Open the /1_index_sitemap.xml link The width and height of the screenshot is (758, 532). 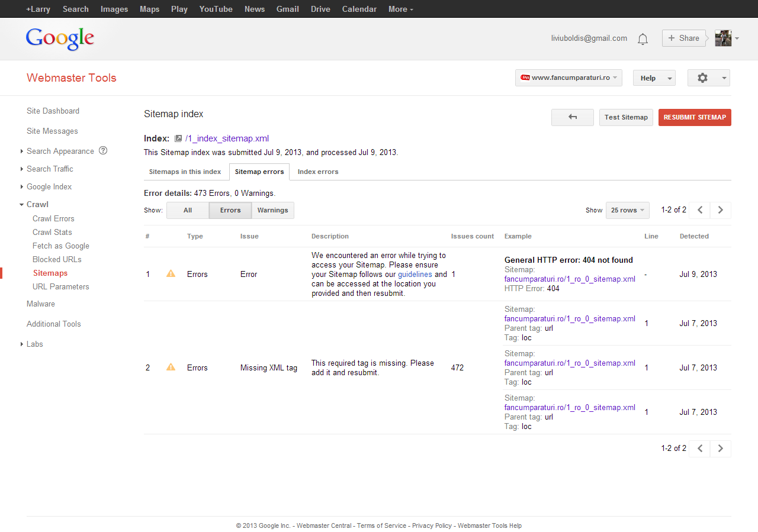pos(227,138)
